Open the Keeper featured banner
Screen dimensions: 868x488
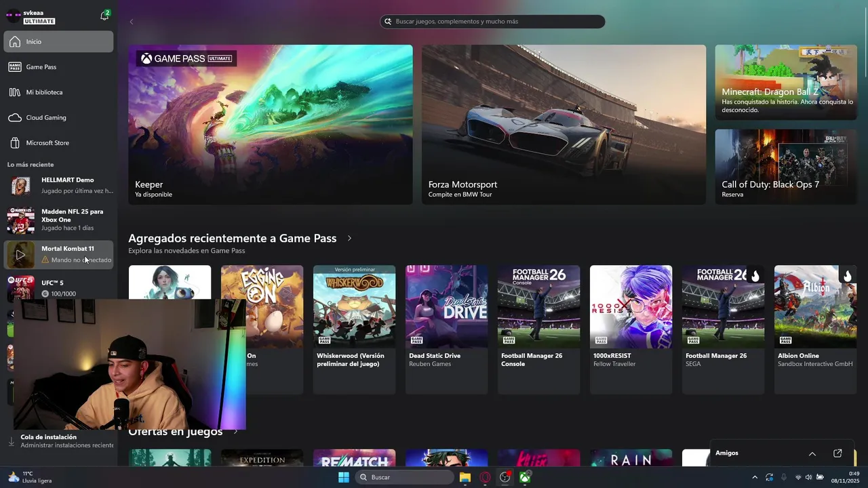[270, 125]
